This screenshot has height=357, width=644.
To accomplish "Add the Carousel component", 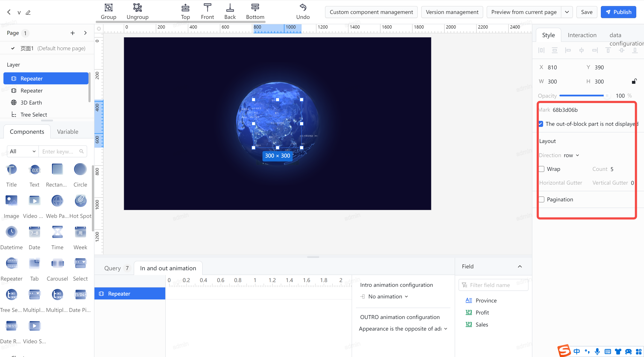I will 57,269.
